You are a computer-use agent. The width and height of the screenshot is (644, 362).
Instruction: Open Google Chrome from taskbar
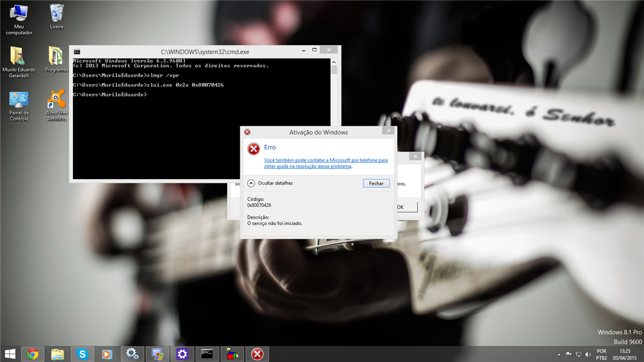coord(33,354)
